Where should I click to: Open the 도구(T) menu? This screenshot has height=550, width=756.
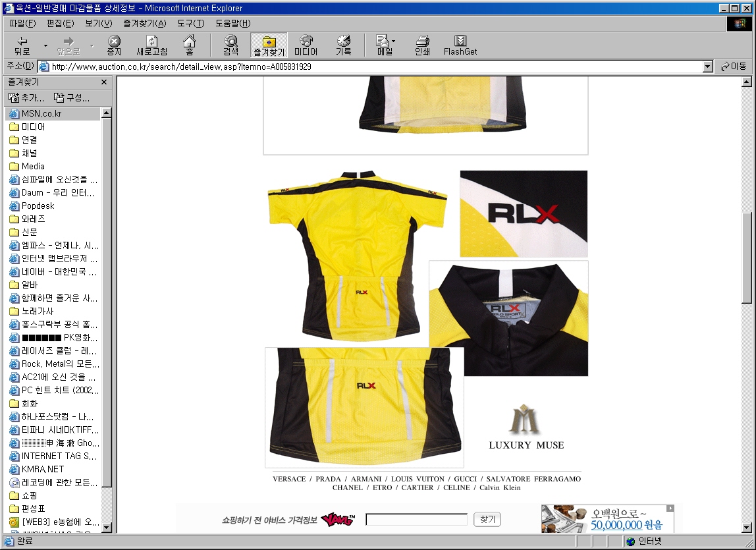(x=190, y=23)
